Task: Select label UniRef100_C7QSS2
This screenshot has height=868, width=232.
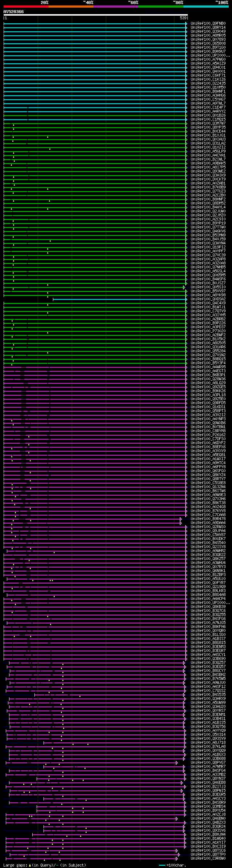Action: 208,691
